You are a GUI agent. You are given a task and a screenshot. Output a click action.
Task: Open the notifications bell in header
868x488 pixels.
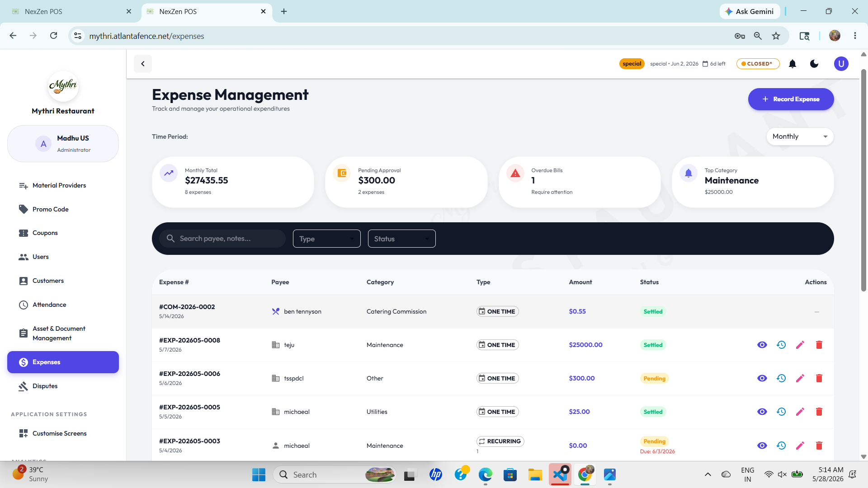tap(793, 64)
